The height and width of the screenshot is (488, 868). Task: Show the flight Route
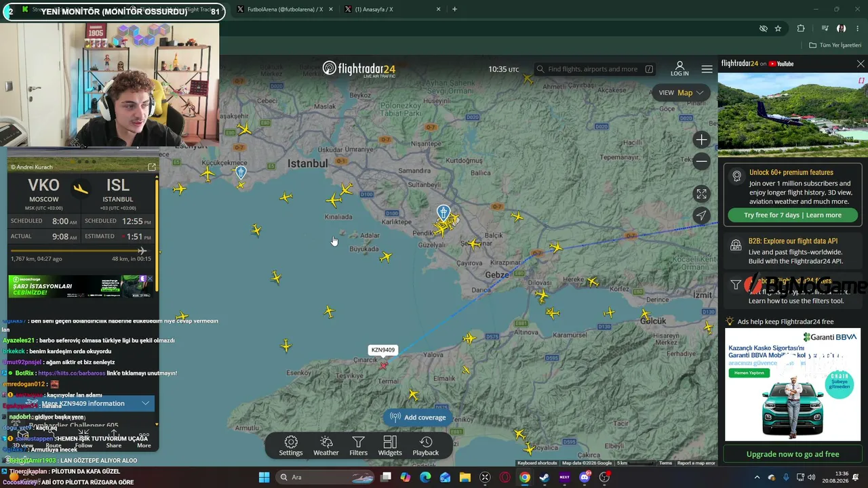pyautogui.click(x=53, y=440)
